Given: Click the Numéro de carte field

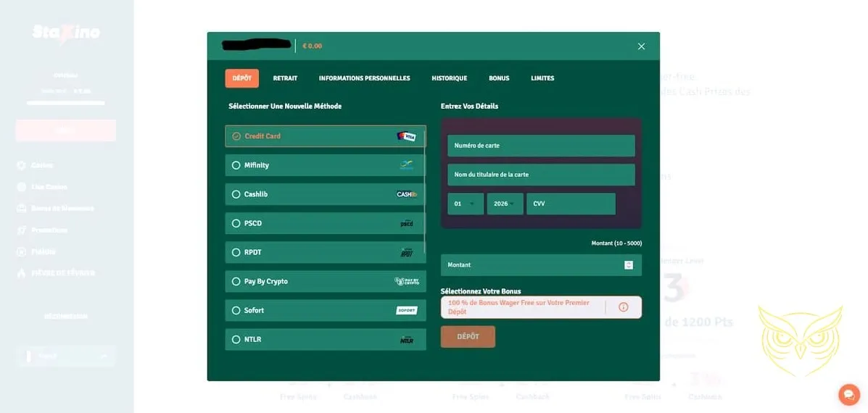Looking at the screenshot, I should [x=541, y=146].
